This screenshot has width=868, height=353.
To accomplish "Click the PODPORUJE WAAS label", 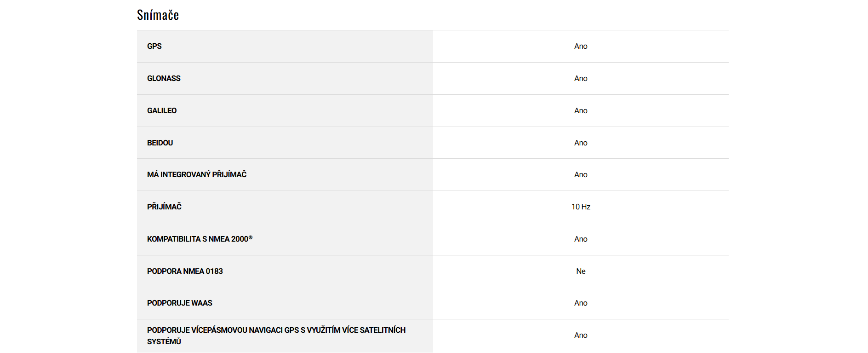I will pos(180,303).
